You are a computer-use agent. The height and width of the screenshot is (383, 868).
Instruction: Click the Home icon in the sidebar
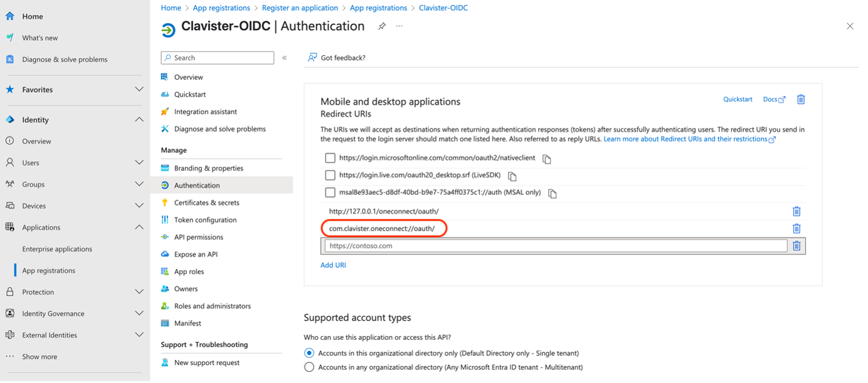coord(9,16)
